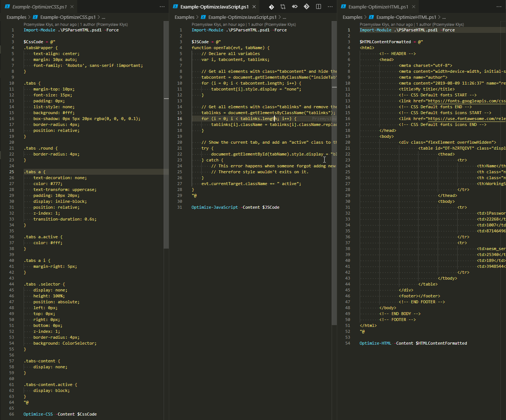Image resolution: width=506 pixels, height=420 pixels.
Task: Open the Examples breadcrumb dropdown in JavaScript editor
Action: click(x=184, y=17)
